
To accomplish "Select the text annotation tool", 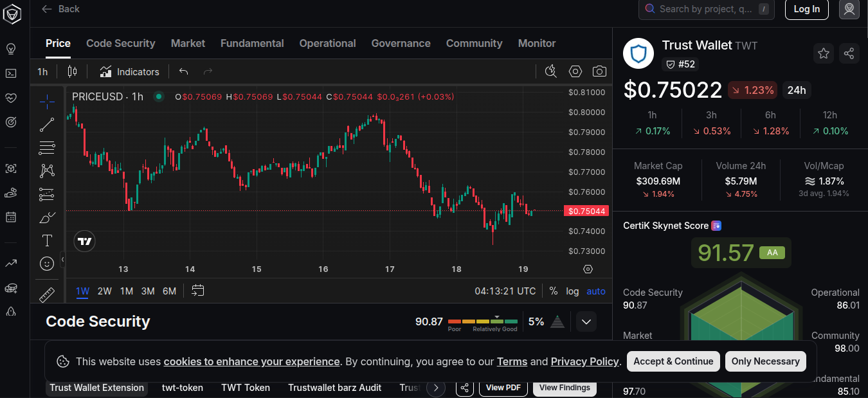I will tap(47, 240).
